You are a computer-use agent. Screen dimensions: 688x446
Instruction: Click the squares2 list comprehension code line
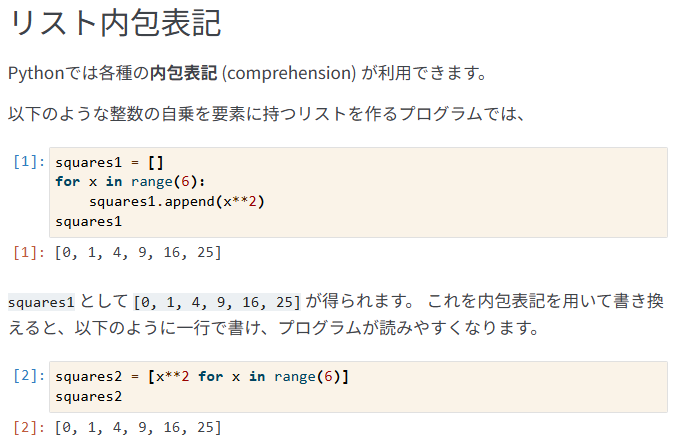[x=202, y=376]
